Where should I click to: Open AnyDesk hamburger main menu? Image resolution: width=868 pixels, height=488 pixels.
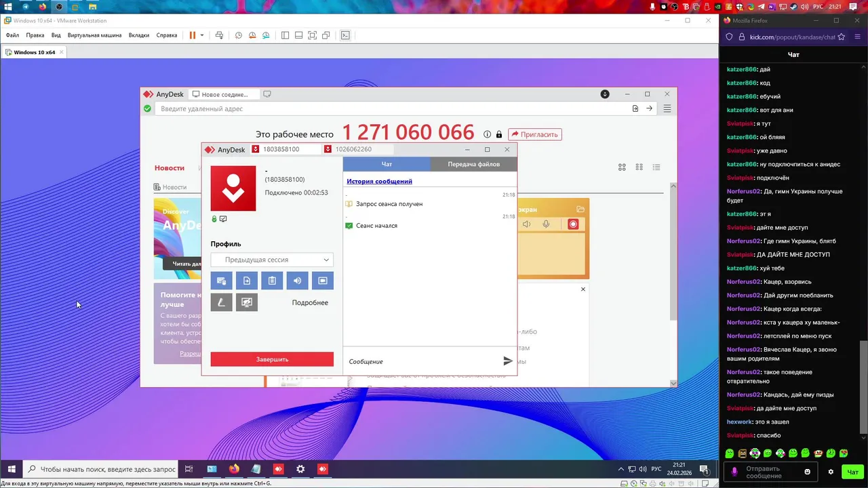point(667,108)
